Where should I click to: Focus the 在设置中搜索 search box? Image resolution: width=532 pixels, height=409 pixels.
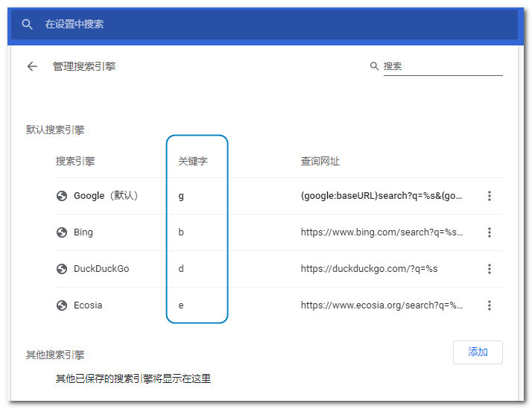[x=265, y=24]
